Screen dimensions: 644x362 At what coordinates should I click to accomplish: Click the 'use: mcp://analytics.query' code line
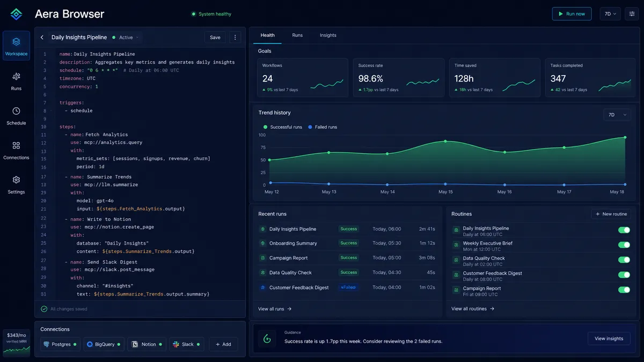(x=106, y=143)
